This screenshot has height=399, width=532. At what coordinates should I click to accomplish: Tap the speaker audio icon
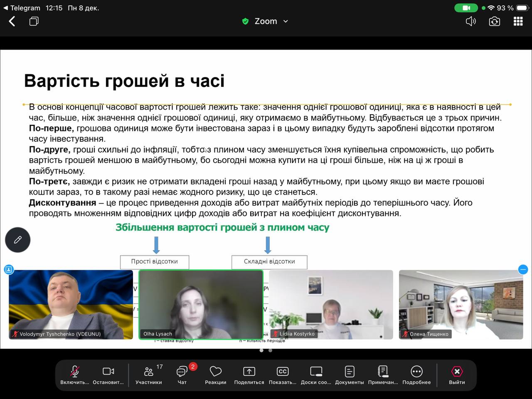(471, 21)
